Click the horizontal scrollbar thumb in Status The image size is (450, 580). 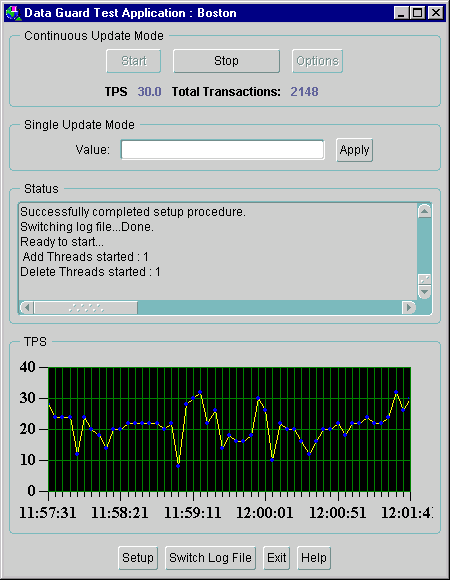click(86, 307)
